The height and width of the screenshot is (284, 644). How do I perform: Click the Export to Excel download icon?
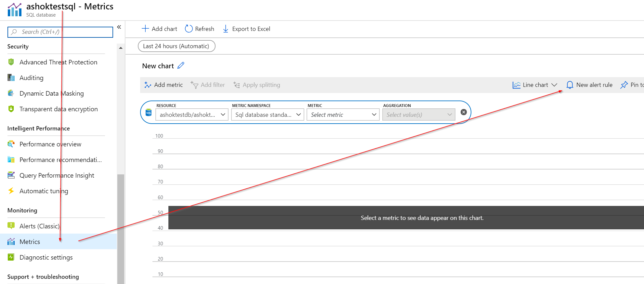click(226, 29)
